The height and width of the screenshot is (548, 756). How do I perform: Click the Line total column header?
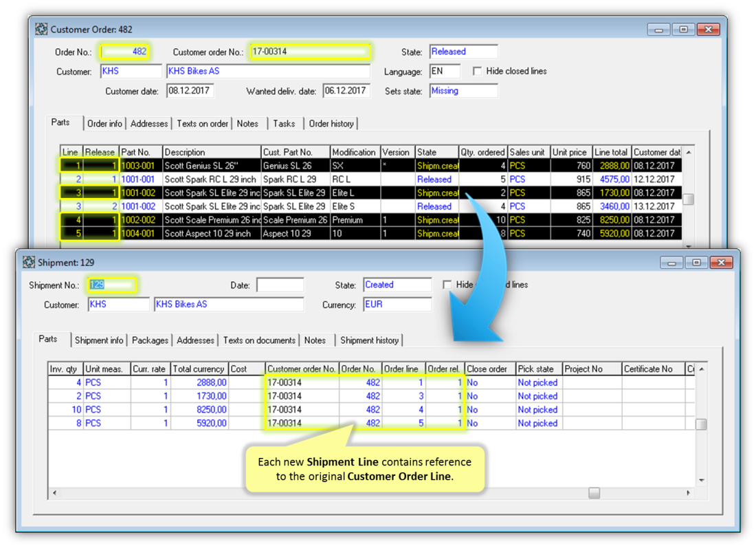[x=612, y=152]
